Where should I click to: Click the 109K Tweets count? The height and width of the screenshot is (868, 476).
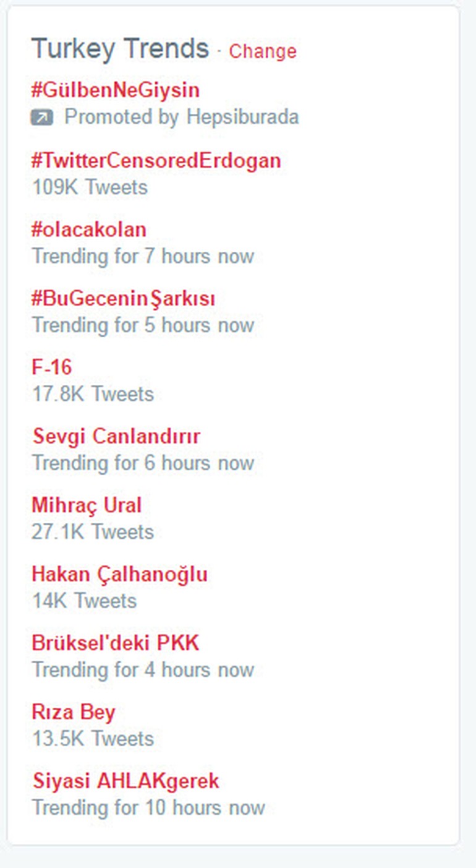pyautogui.click(x=90, y=187)
